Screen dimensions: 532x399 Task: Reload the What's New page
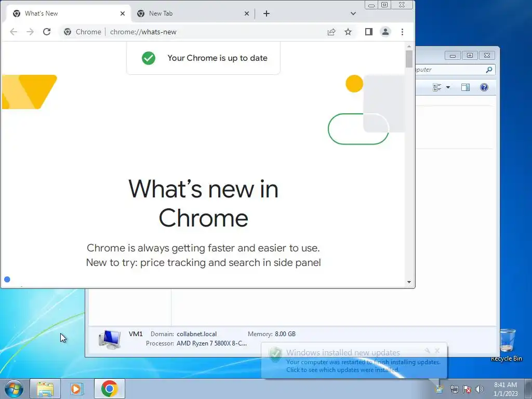coord(47,32)
